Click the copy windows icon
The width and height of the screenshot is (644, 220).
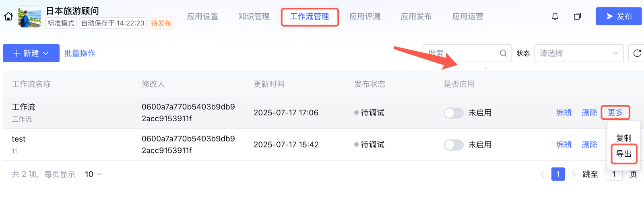(577, 17)
